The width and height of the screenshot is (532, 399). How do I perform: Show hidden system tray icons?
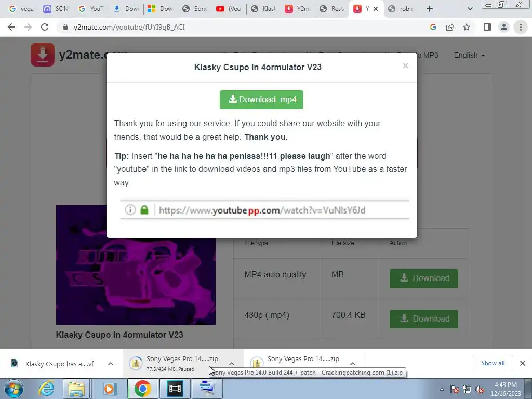tap(442, 390)
